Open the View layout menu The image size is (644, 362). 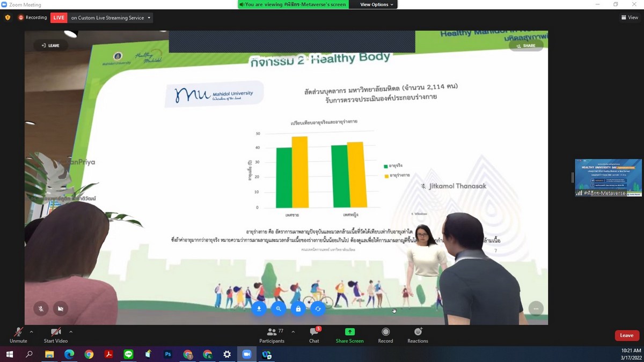pos(630,18)
